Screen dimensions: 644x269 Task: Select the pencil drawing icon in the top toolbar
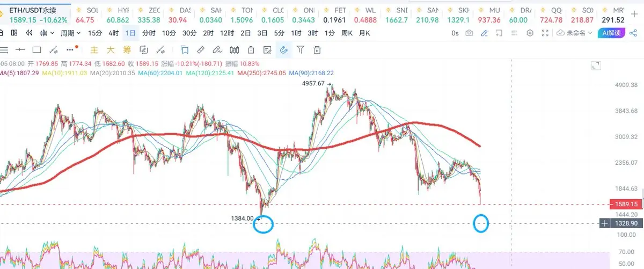click(485, 33)
